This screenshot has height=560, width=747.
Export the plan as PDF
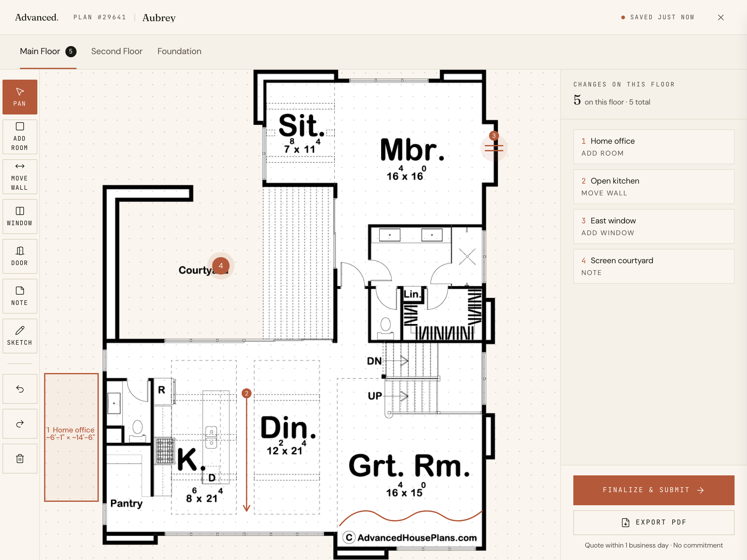coord(654,523)
